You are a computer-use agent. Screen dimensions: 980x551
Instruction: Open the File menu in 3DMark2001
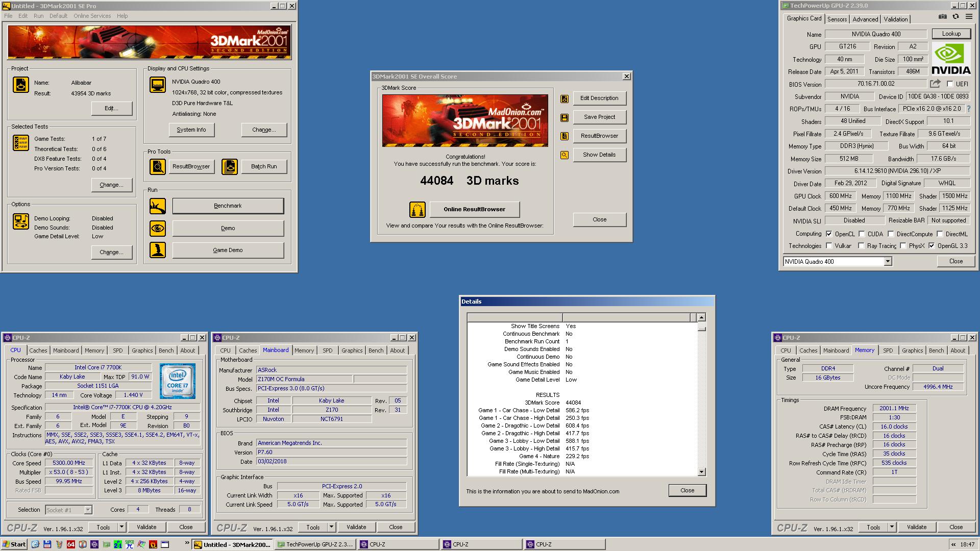coord(8,16)
